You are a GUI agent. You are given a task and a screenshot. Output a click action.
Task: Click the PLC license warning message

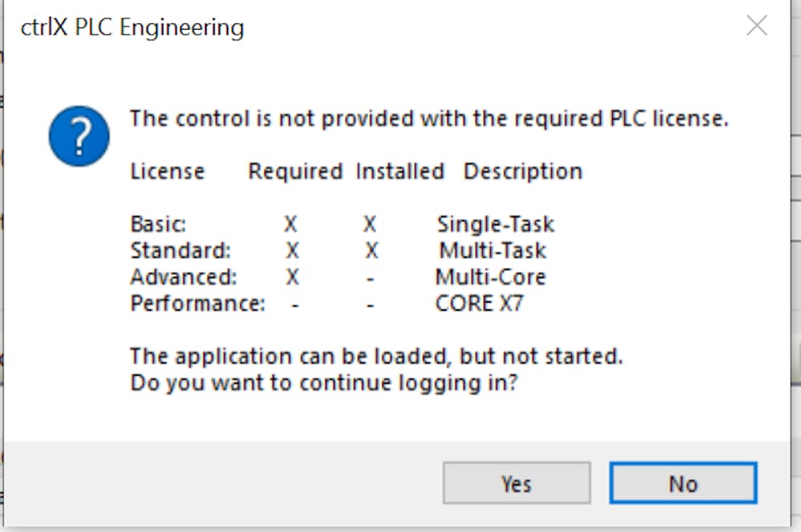429,118
